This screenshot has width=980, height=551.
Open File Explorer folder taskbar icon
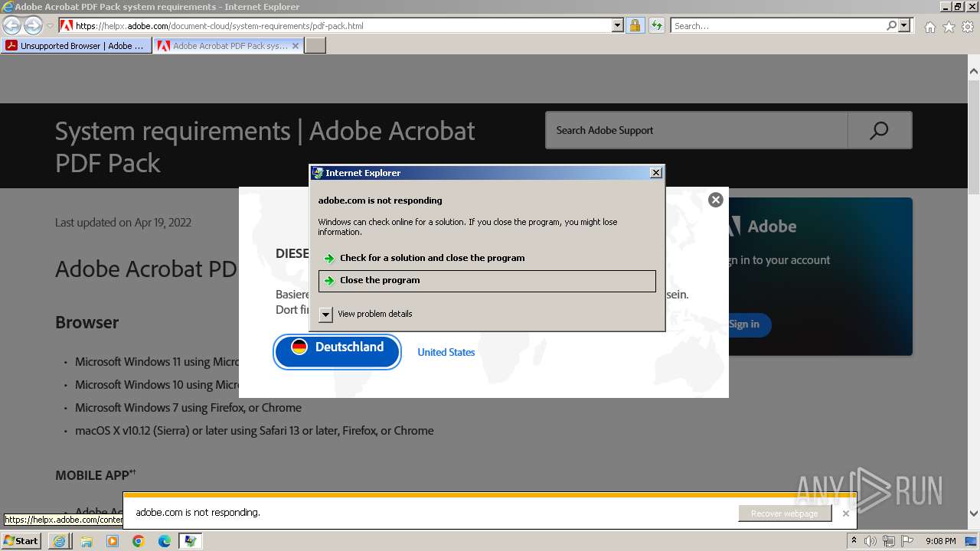click(87, 541)
